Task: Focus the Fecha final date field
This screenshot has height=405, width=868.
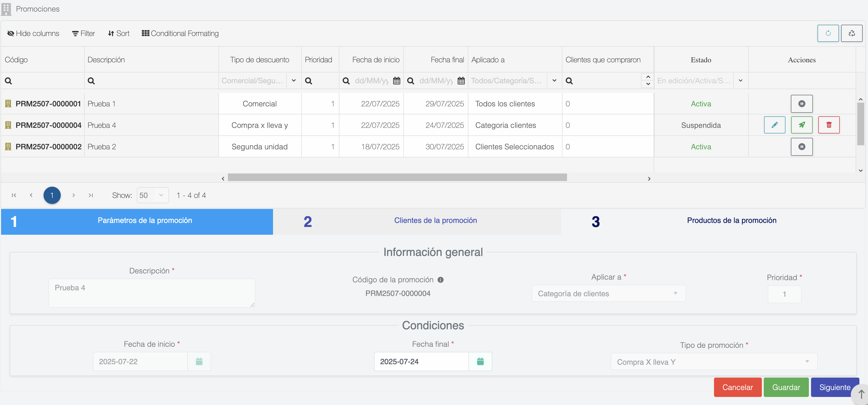Action: (x=421, y=361)
